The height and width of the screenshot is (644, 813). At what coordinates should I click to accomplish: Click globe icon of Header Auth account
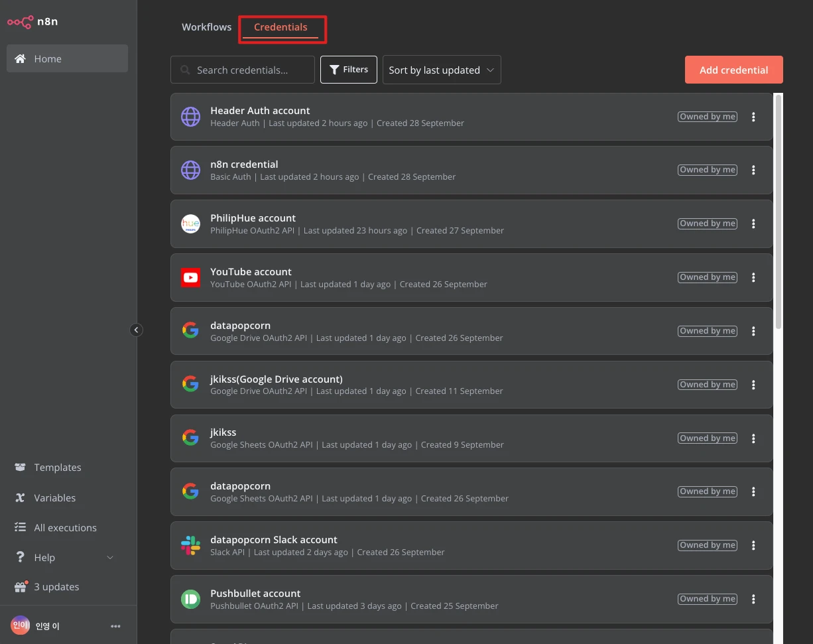[x=190, y=117]
